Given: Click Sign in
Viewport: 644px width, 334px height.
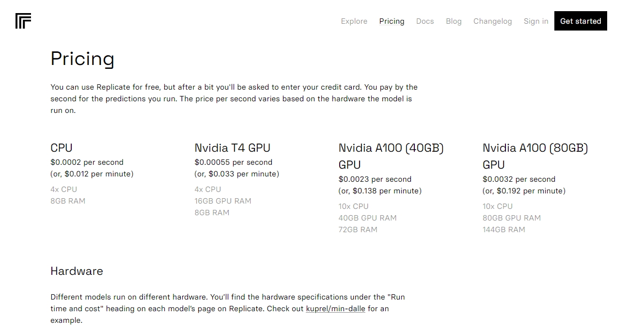Looking at the screenshot, I should point(536,21).
